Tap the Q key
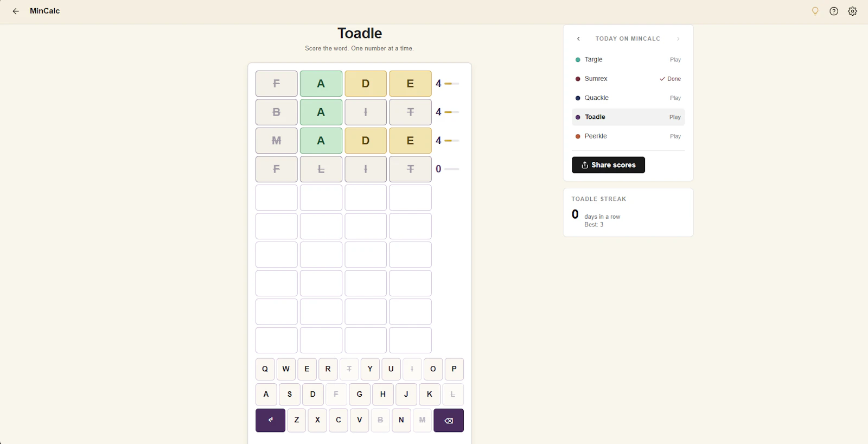This screenshot has width=868, height=444. click(265, 369)
